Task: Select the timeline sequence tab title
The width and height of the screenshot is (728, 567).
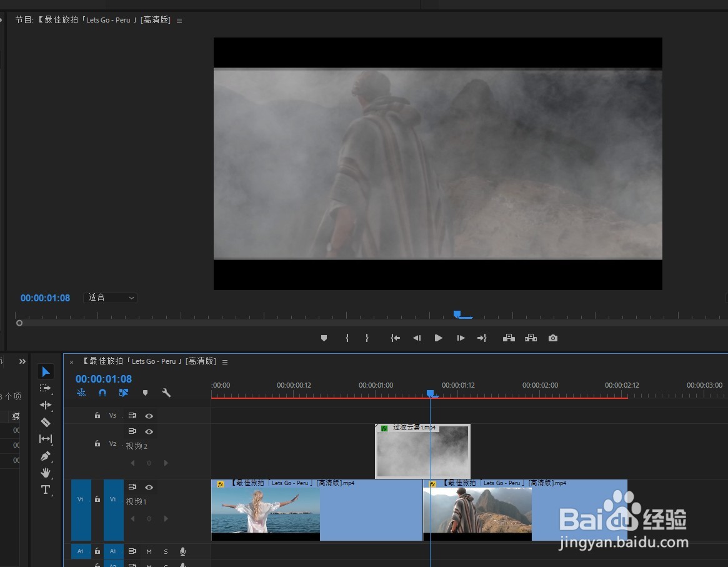Action: coord(149,361)
